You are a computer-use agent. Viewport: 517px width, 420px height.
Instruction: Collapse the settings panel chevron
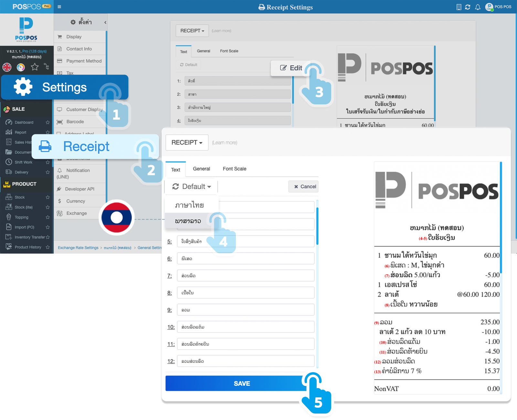(105, 22)
